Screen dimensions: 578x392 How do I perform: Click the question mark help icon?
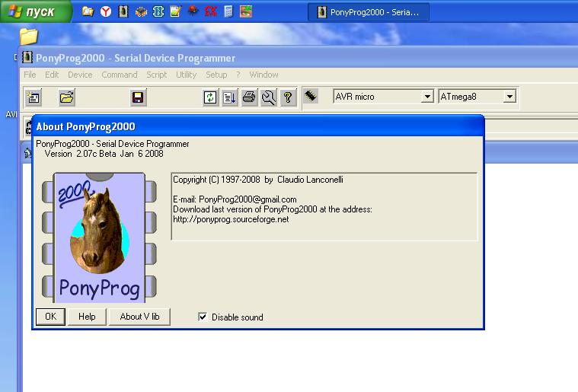(x=288, y=97)
